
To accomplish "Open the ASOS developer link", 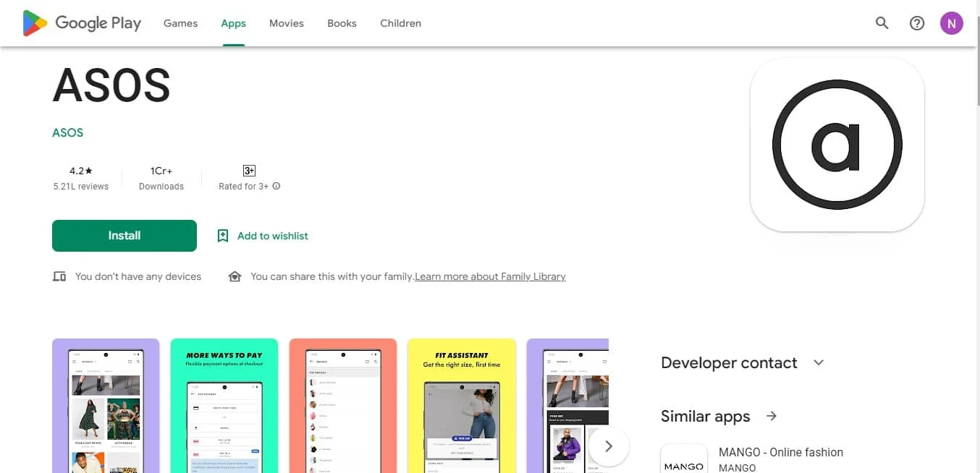I will tap(68, 132).
